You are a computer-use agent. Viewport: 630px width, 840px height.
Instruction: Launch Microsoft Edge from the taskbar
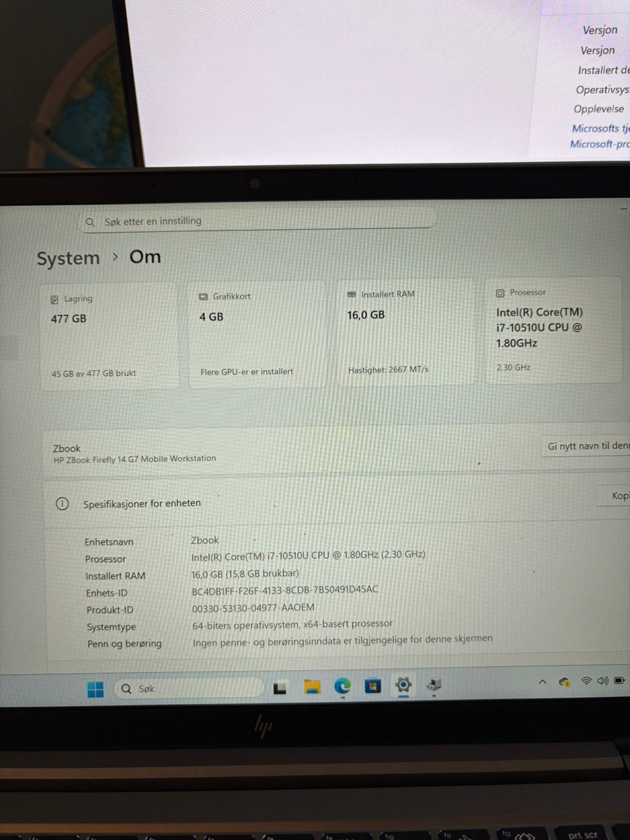343,686
